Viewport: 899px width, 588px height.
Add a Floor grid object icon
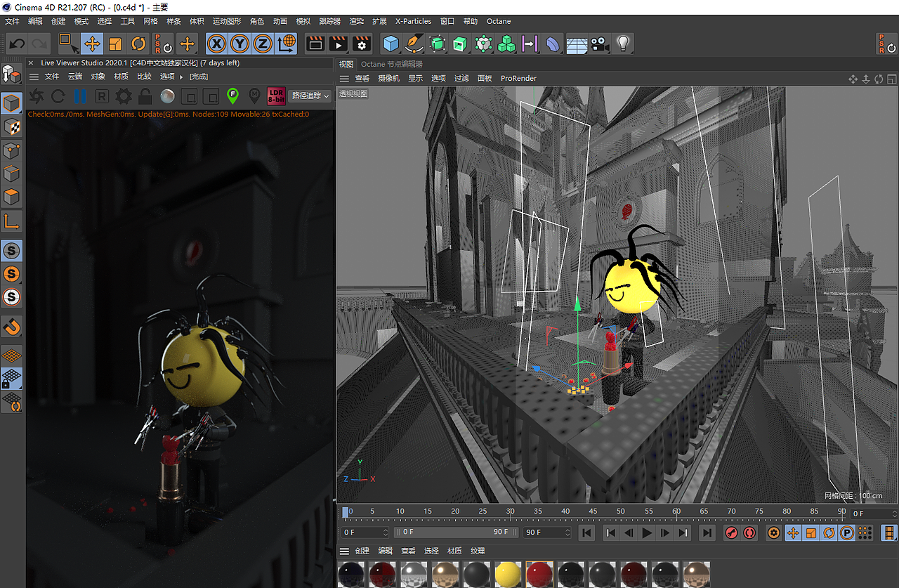(x=577, y=44)
